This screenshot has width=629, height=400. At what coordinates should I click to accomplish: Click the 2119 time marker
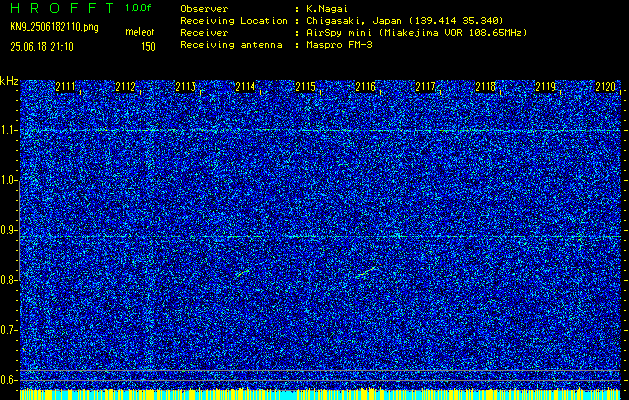click(546, 87)
